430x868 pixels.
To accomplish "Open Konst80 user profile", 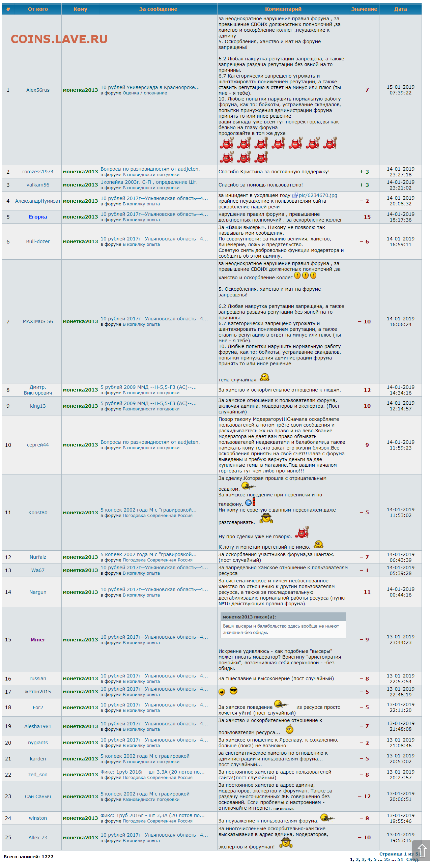I will click(38, 513).
